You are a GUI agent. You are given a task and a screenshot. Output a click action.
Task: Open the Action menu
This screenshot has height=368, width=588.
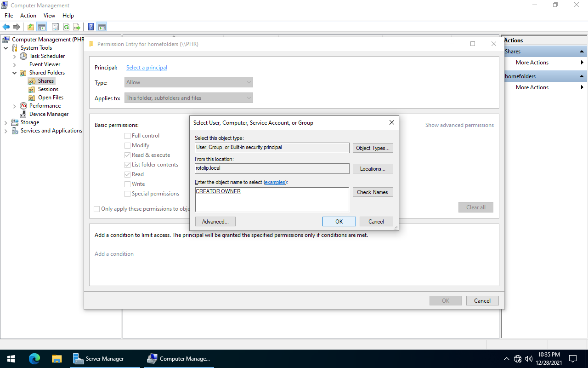[x=28, y=16]
